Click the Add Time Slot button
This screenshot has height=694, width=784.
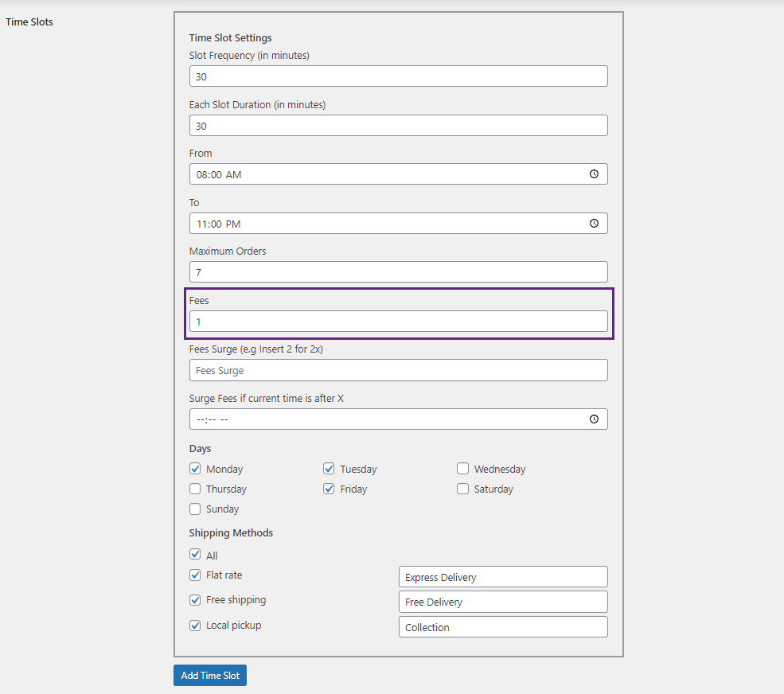tap(210, 676)
